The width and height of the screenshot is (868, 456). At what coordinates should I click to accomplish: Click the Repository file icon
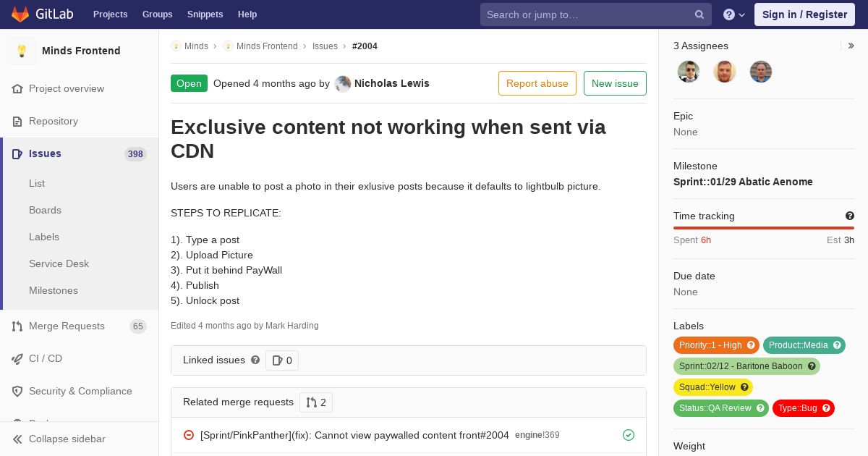17,122
